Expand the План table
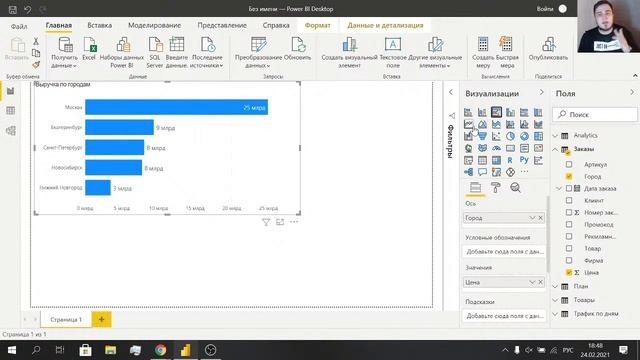The height and width of the screenshot is (360, 640). pyautogui.click(x=556, y=287)
